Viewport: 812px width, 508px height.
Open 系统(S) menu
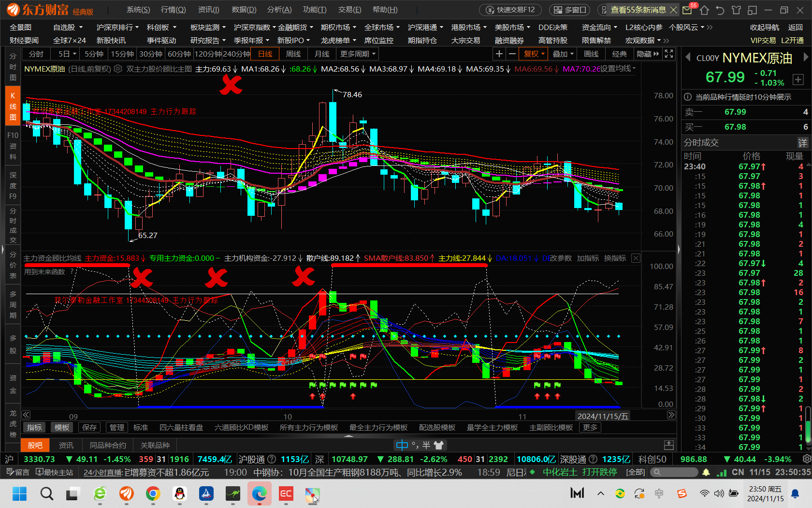click(x=138, y=10)
